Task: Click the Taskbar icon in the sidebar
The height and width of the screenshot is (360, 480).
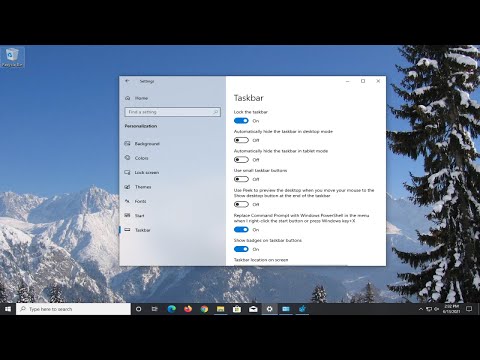Action: coord(127,230)
